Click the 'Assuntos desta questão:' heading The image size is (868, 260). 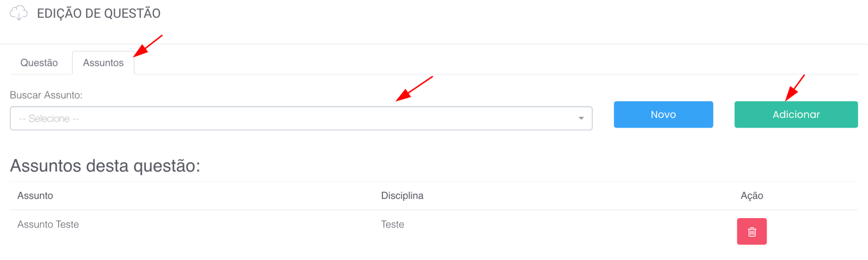(x=105, y=166)
